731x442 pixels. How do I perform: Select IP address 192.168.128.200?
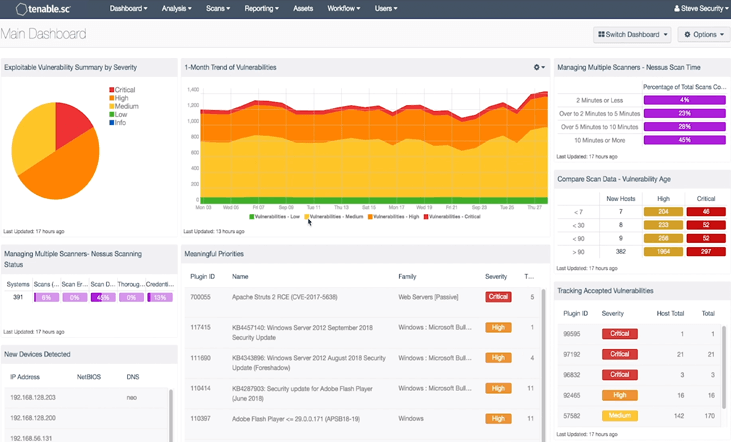33,418
